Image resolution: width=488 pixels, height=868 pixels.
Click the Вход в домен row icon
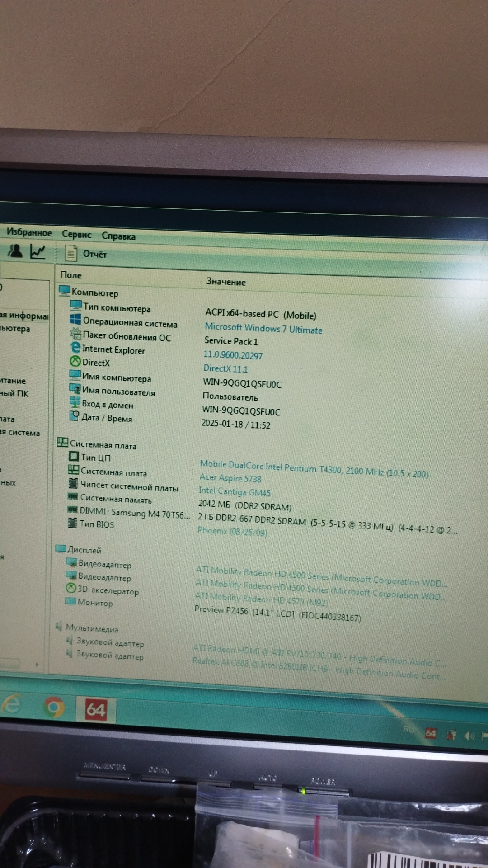click(x=75, y=401)
